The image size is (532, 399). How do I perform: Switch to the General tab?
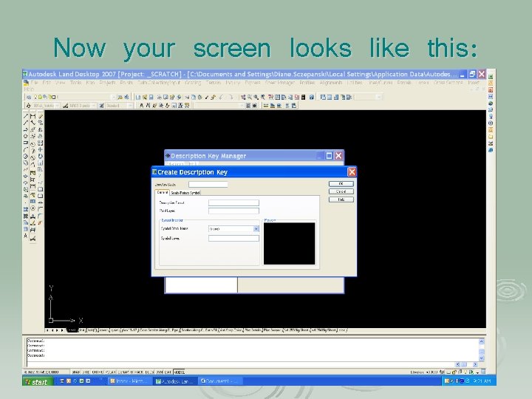pyautogui.click(x=162, y=192)
